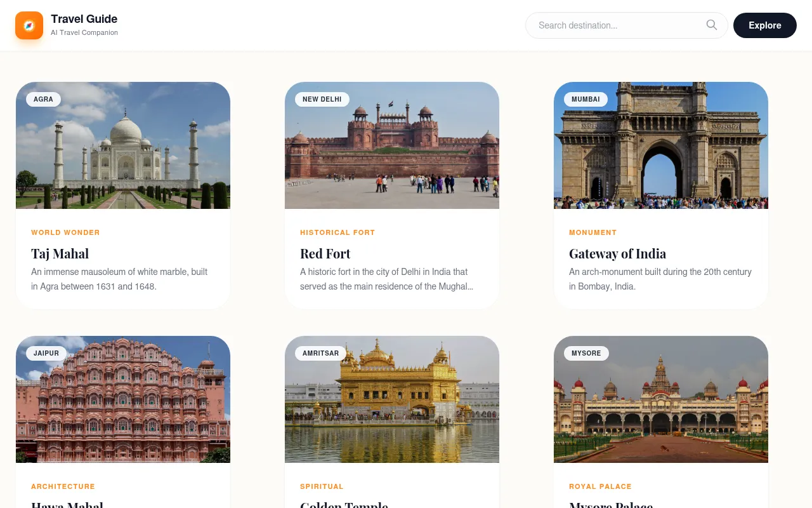The image size is (812, 508).
Task: Click the orange compass app logo
Action: point(29,25)
